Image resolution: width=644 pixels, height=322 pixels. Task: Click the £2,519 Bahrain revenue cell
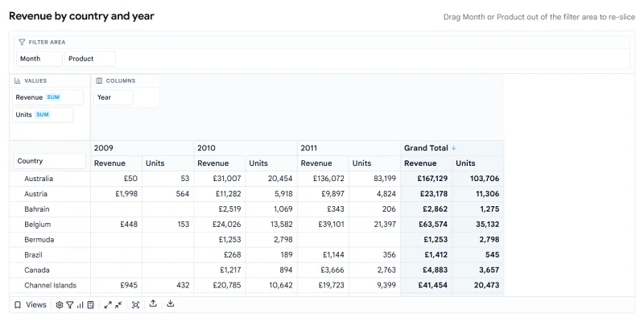[220, 209]
